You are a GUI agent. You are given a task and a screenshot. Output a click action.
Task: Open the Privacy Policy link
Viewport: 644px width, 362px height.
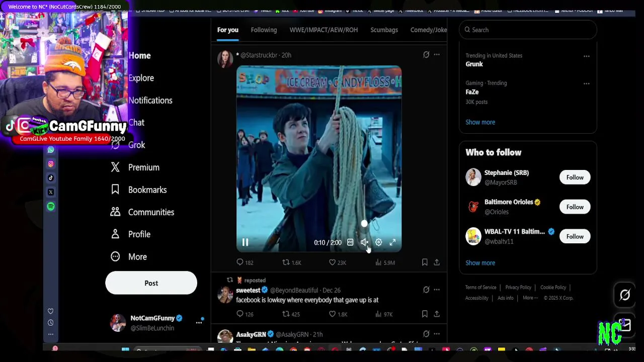[518, 287]
